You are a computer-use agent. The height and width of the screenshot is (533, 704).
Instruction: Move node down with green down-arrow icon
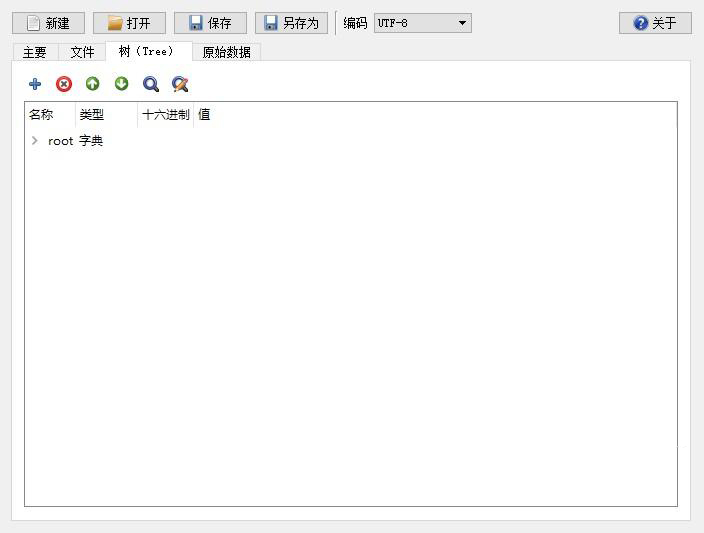[121, 84]
